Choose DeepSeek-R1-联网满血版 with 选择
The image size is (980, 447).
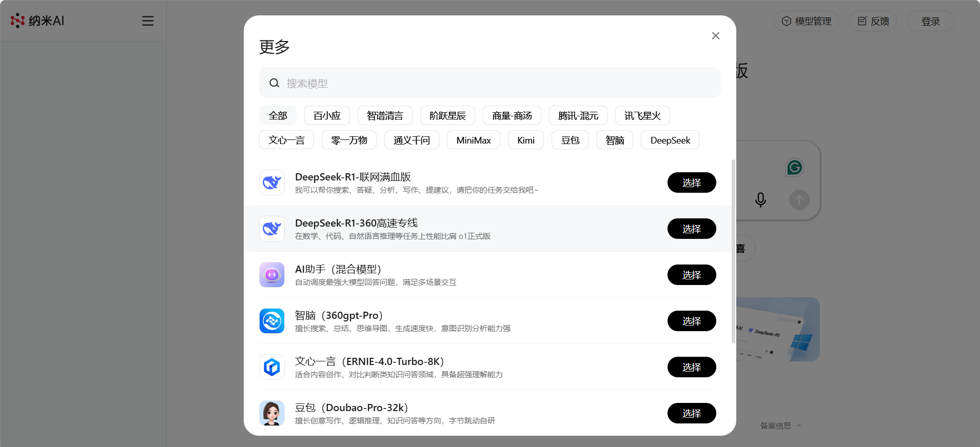coord(692,182)
